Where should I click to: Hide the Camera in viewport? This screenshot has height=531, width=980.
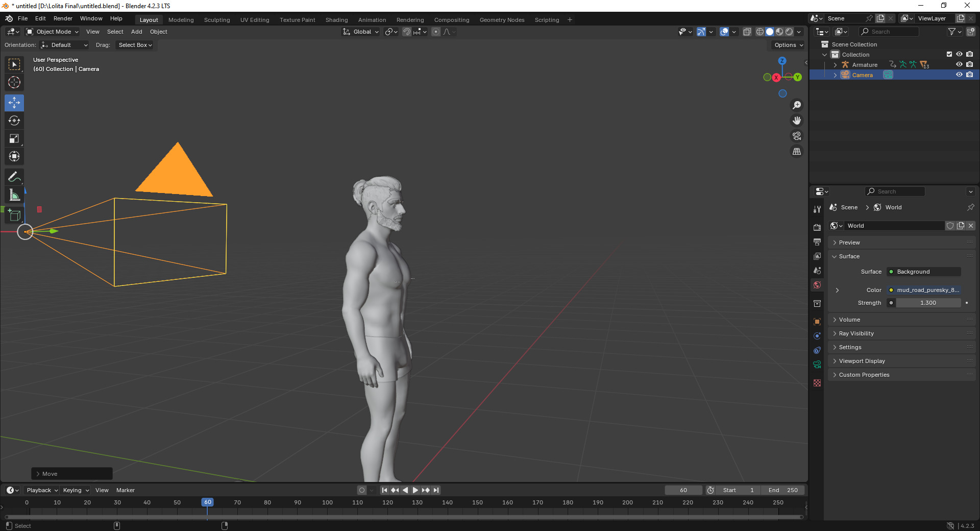tap(959, 75)
